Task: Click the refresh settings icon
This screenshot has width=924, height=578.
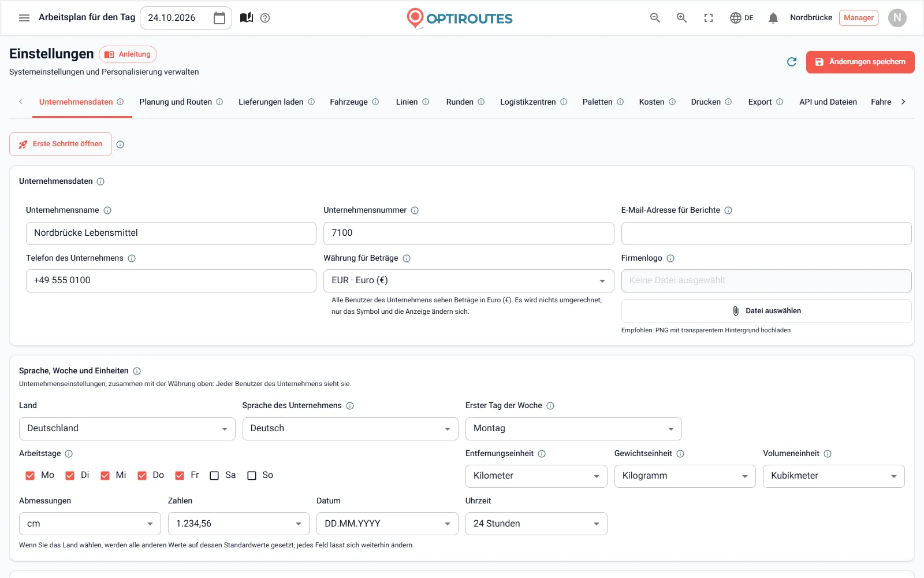Action: (x=792, y=62)
